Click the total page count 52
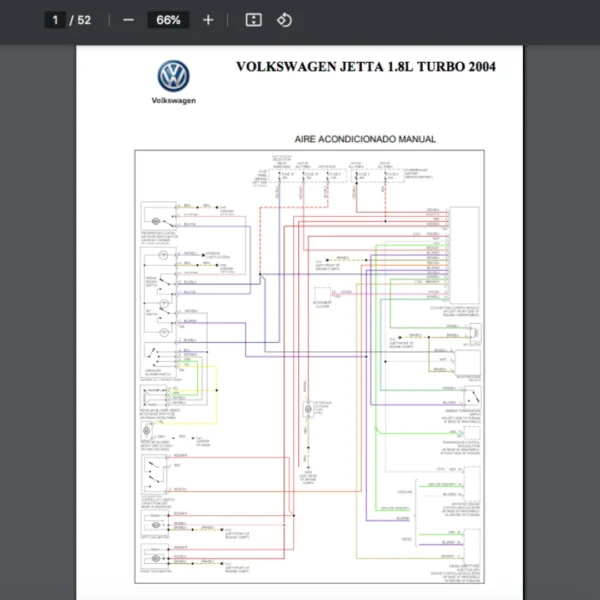 (84, 20)
